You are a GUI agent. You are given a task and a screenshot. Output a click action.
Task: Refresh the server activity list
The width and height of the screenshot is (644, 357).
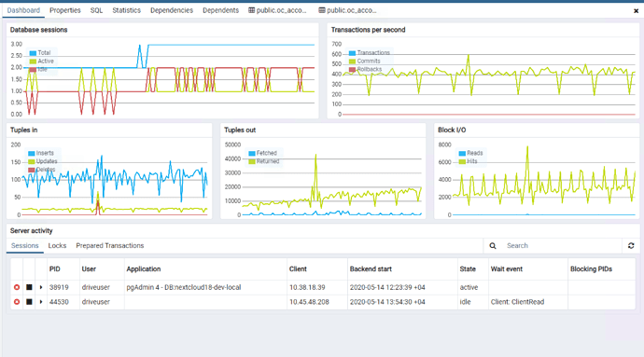[631, 245]
